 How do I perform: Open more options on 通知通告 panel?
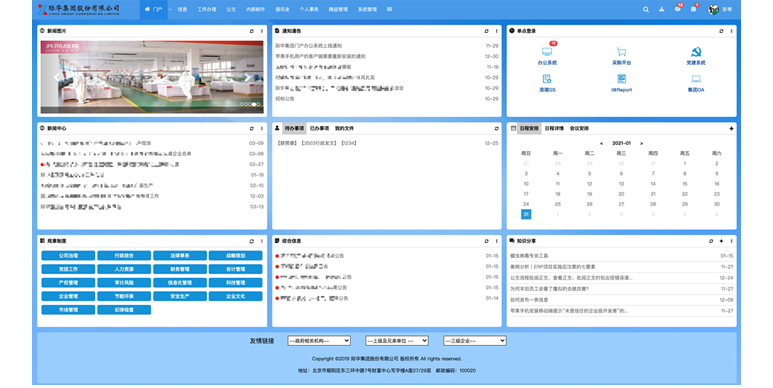[496, 31]
